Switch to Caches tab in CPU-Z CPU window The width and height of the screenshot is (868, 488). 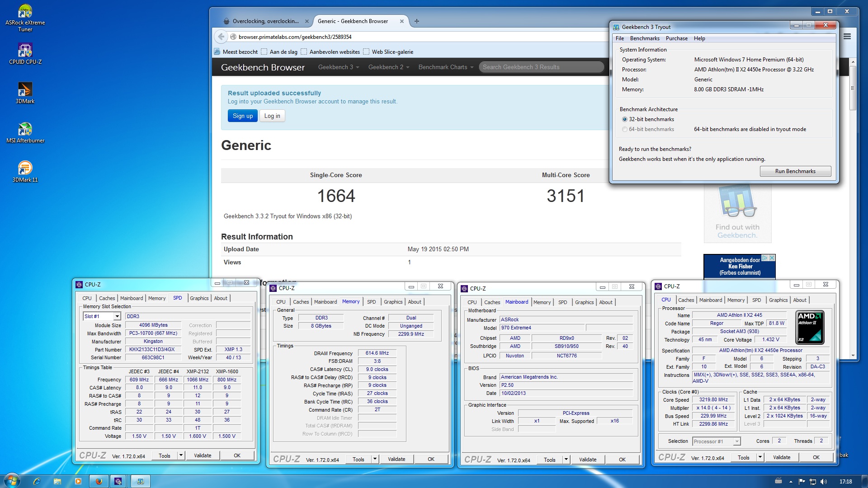686,300
